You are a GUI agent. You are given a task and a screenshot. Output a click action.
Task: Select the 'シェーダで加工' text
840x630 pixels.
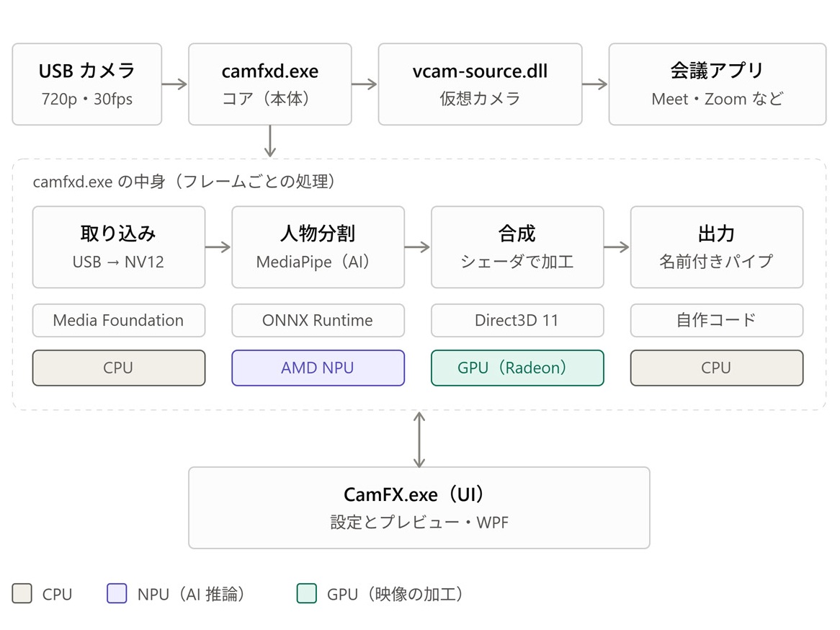coord(517,262)
